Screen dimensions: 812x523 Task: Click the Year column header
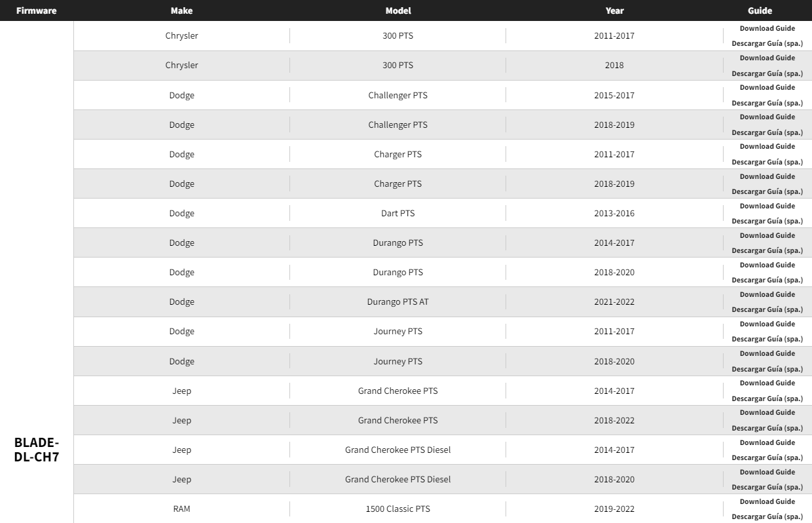pos(614,10)
